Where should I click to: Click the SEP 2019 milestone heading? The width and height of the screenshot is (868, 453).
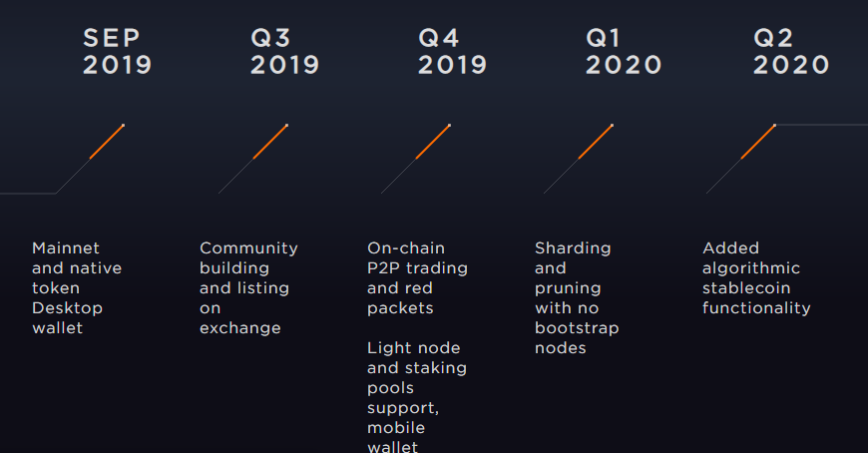[117, 52]
